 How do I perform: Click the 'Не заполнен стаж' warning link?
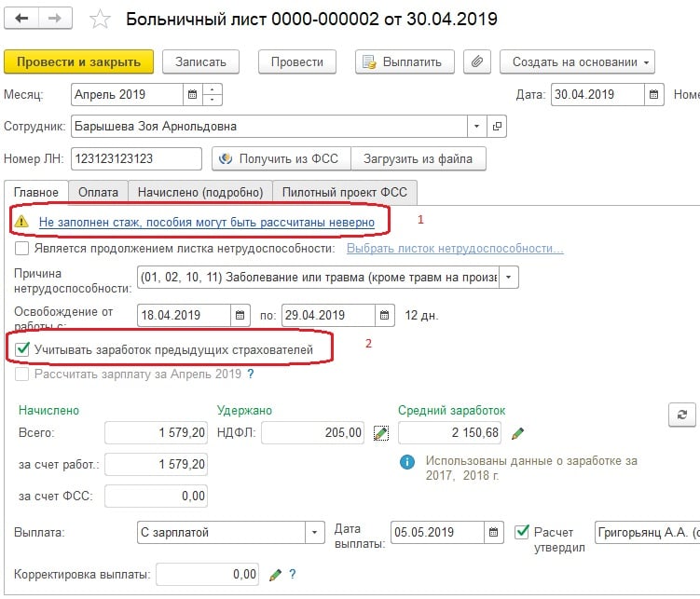pyautogui.click(x=206, y=222)
